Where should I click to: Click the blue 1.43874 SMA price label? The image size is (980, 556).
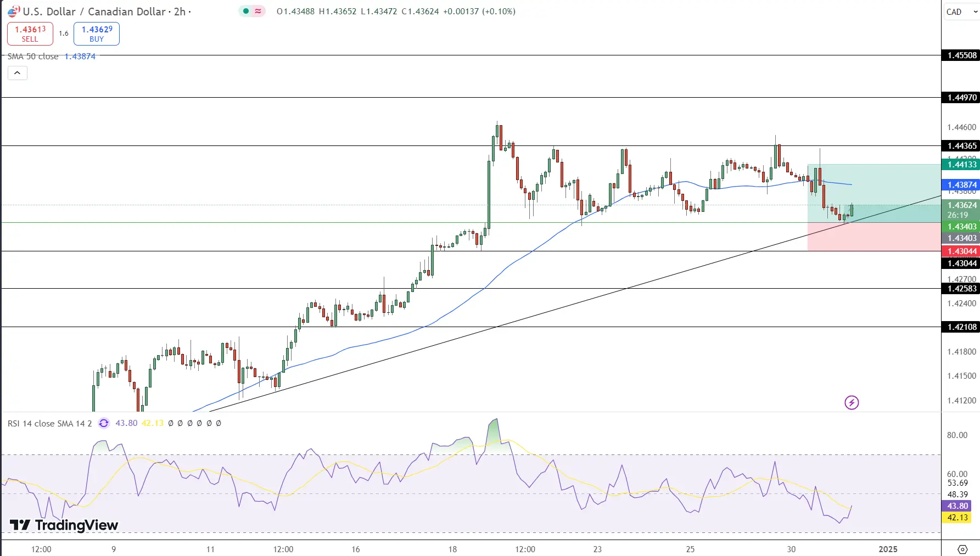click(961, 185)
